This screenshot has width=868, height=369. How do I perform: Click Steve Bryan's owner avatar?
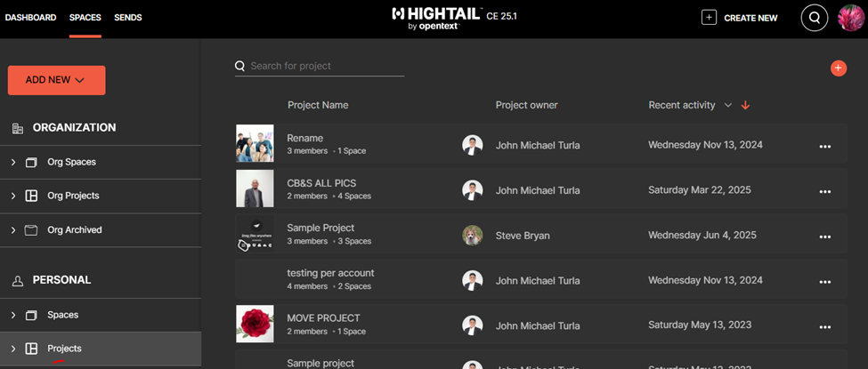coord(473,236)
